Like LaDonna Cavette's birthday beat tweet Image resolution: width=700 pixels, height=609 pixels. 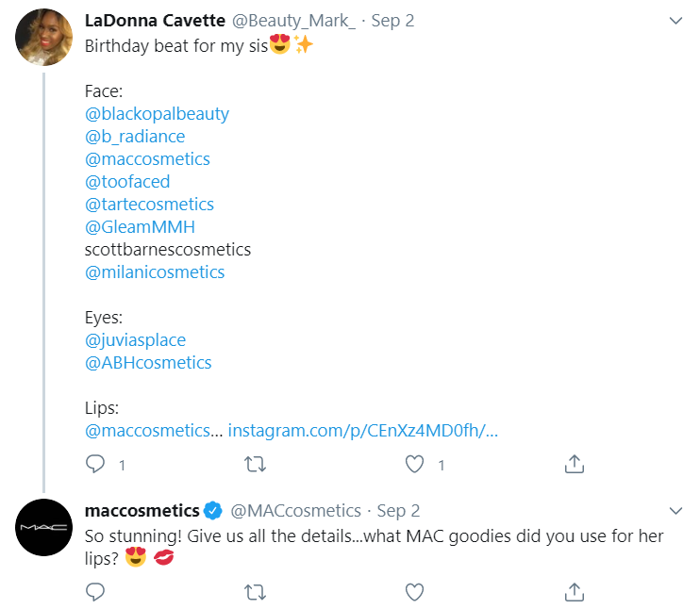pyautogui.click(x=414, y=464)
